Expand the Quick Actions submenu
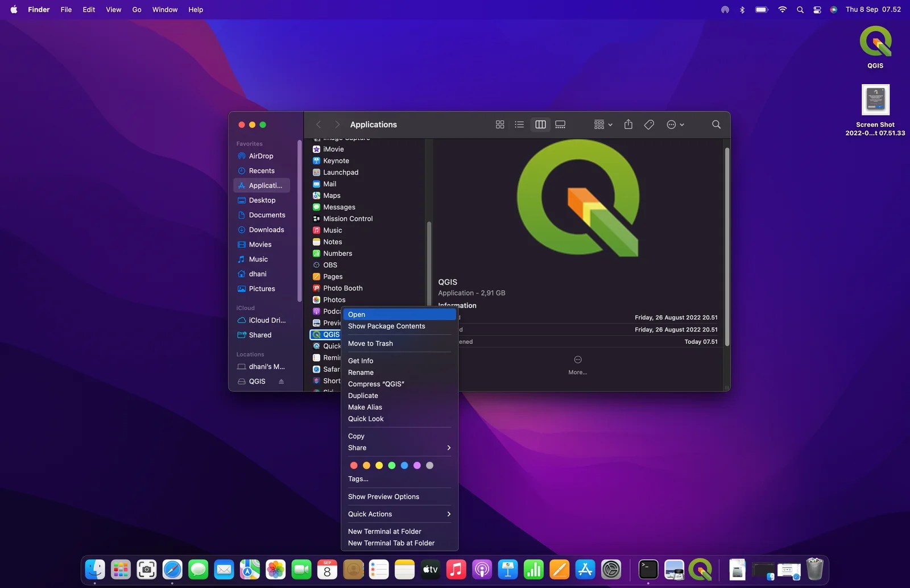The width and height of the screenshot is (910, 588). (399, 514)
